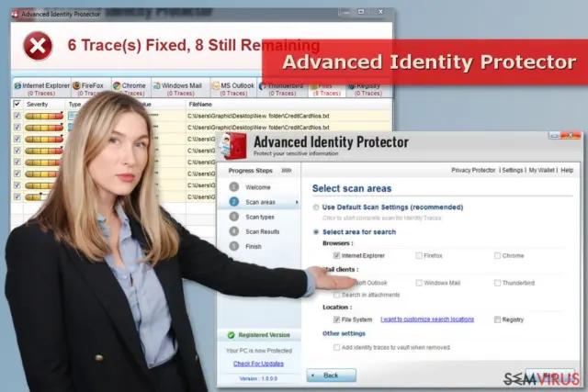Click the Check For Updates link

(x=258, y=364)
